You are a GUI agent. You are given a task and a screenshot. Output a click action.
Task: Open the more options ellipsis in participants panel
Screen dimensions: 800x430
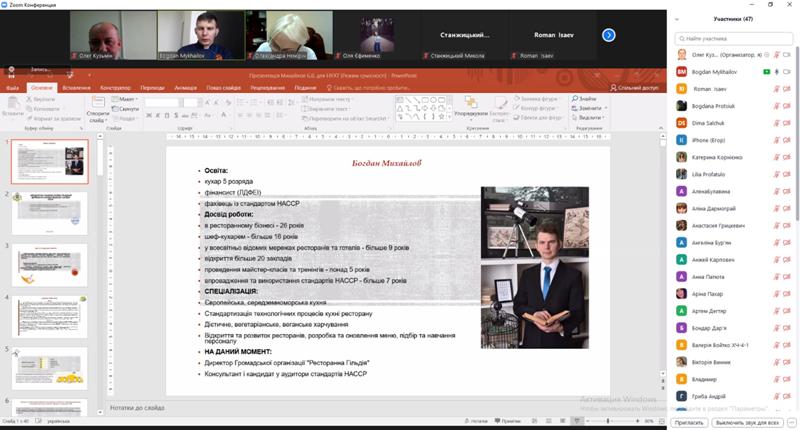coord(790,422)
